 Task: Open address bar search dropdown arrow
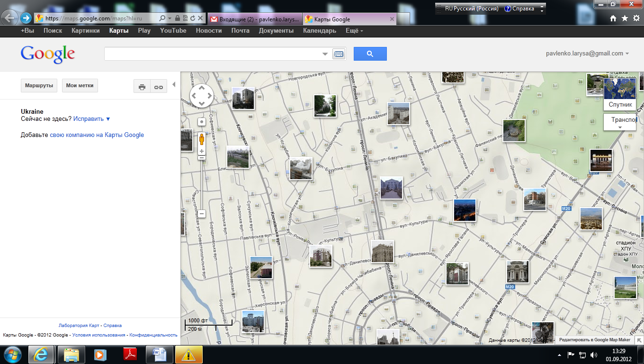coord(169,18)
